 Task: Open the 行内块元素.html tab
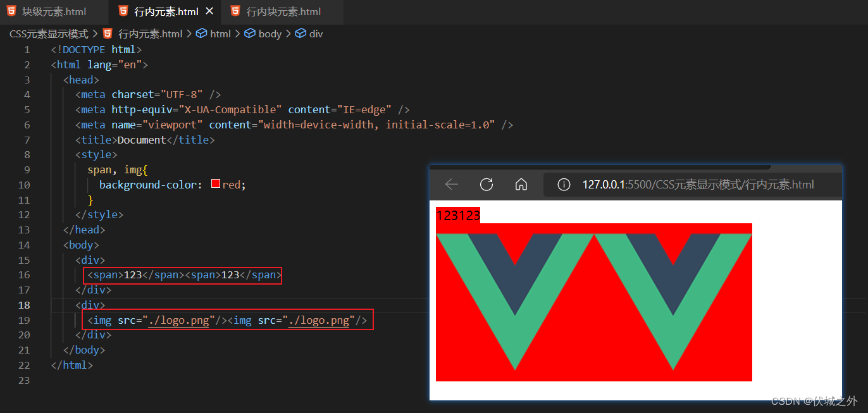coord(283,11)
